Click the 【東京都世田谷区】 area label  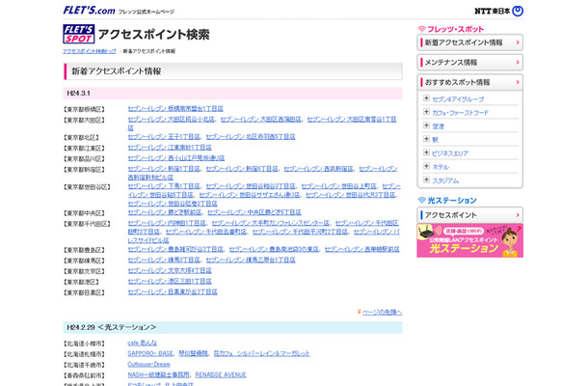tap(87, 187)
